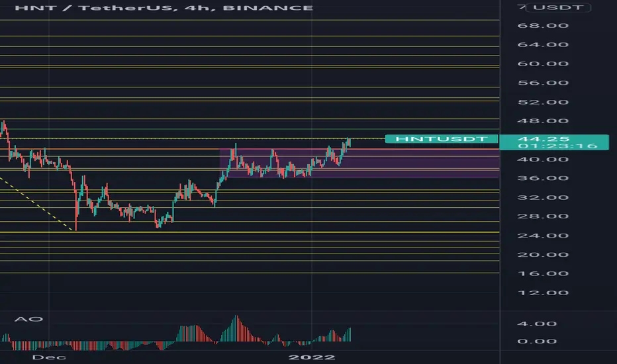Click the 64.00 price axis label
The height and width of the screenshot is (364, 617).
coord(543,44)
